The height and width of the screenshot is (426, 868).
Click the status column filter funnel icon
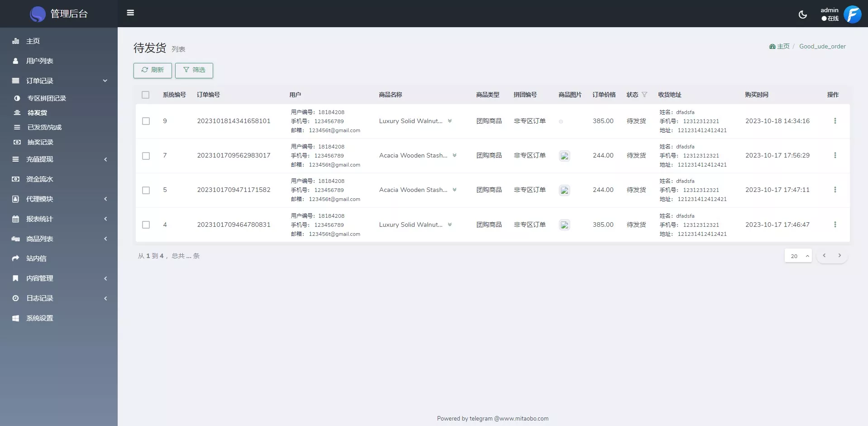point(644,95)
